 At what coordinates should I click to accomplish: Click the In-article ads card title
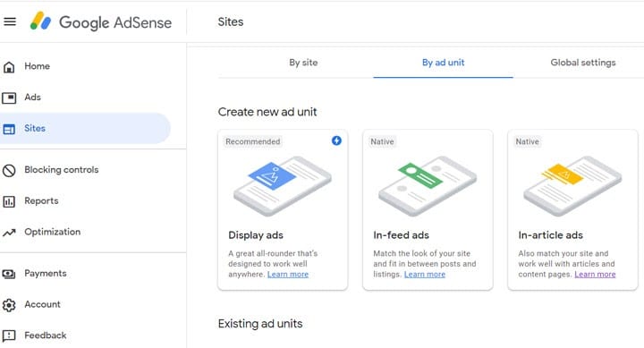click(550, 235)
